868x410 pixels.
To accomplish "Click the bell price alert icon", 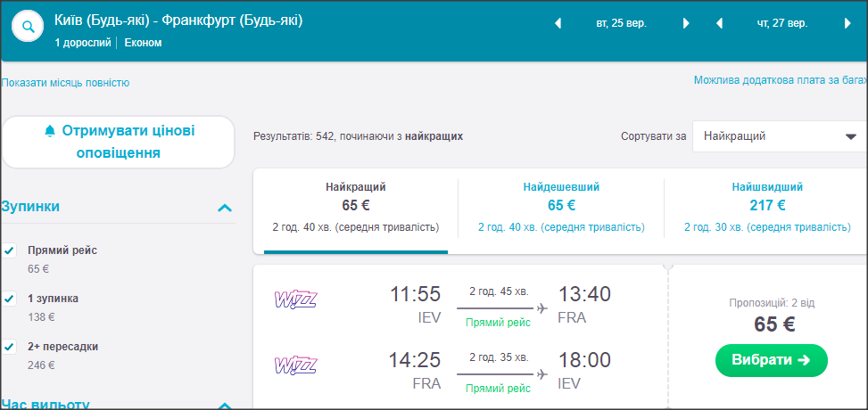I will pos(50,131).
